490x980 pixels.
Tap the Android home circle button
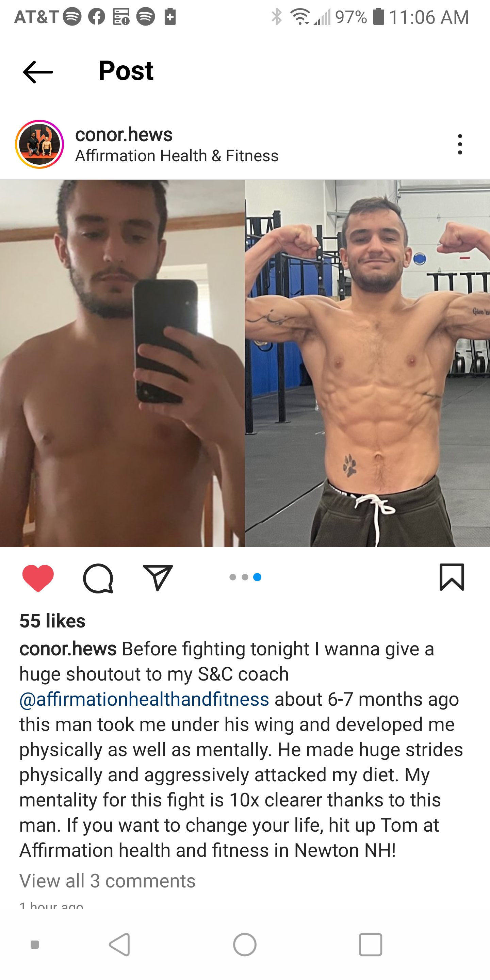245,945
